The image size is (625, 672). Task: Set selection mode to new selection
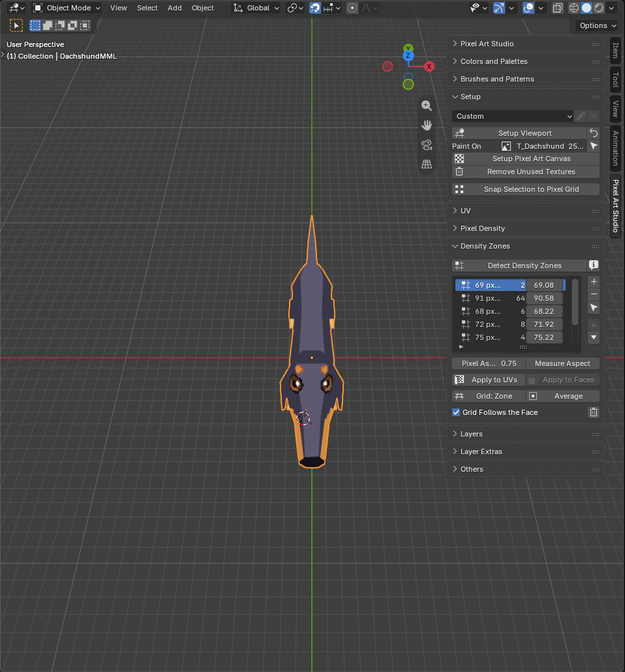pyautogui.click(x=35, y=25)
